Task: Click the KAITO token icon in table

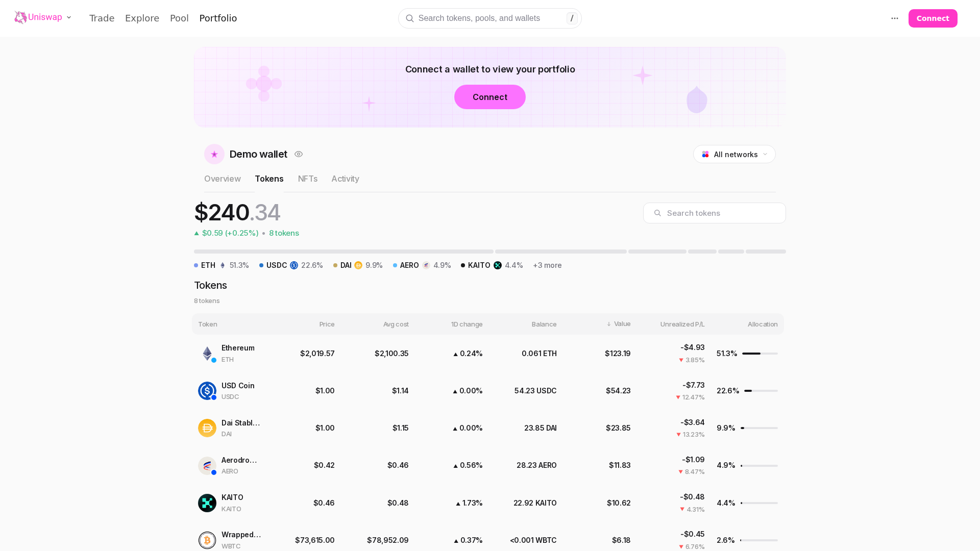Action: click(x=207, y=503)
